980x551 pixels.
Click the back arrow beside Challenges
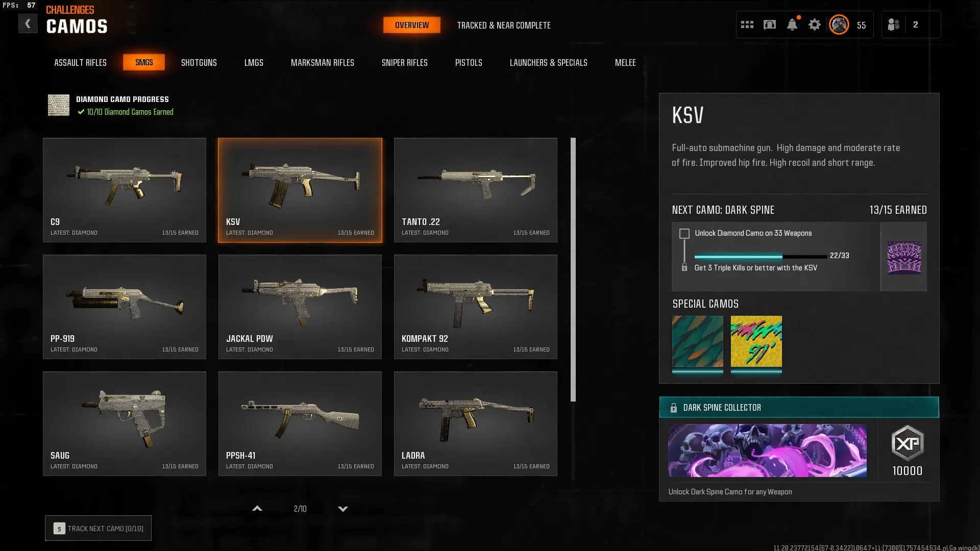pyautogui.click(x=28, y=24)
